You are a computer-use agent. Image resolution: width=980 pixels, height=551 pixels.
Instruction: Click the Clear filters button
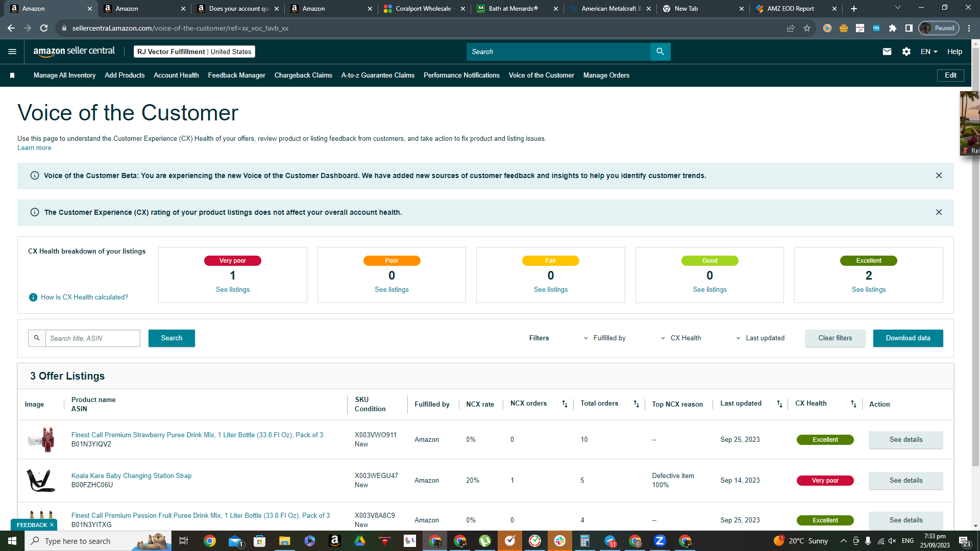click(x=835, y=338)
